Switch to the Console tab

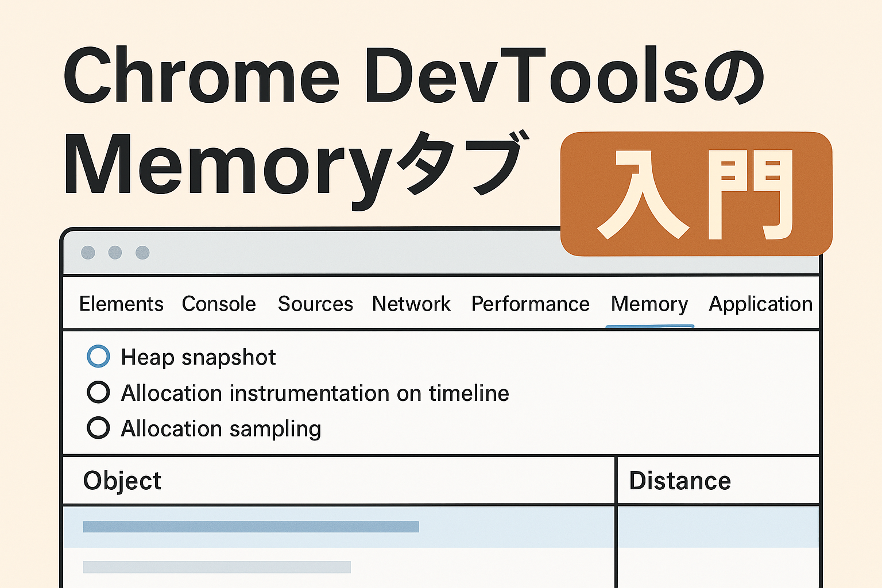point(219,304)
